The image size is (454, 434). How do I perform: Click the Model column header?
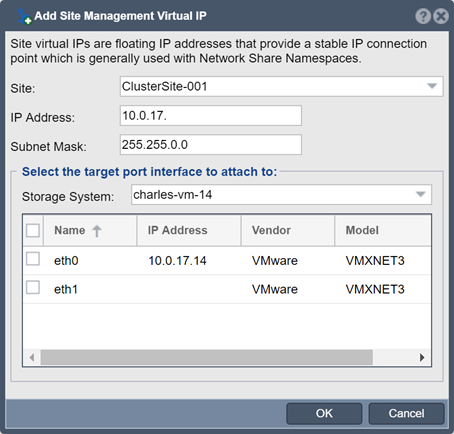coord(383,230)
